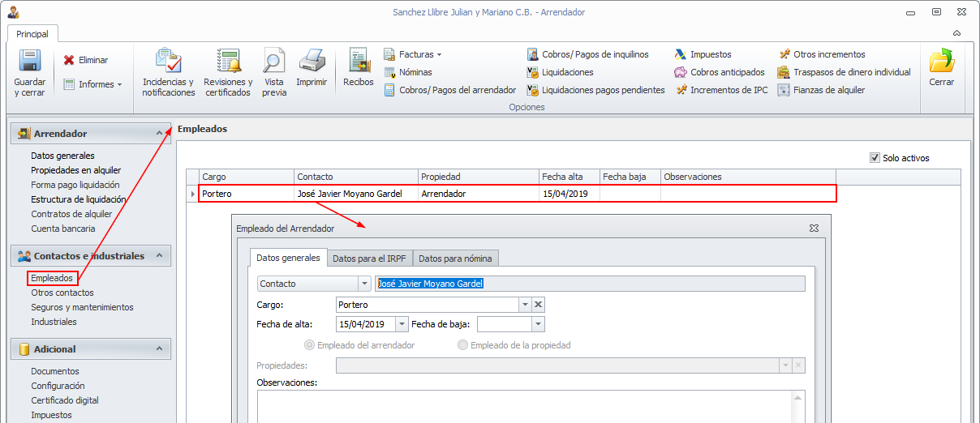This screenshot has height=423, width=980.
Task: Open Cobros/ Pagos de inquilinos
Action: click(x=588, y=54)
